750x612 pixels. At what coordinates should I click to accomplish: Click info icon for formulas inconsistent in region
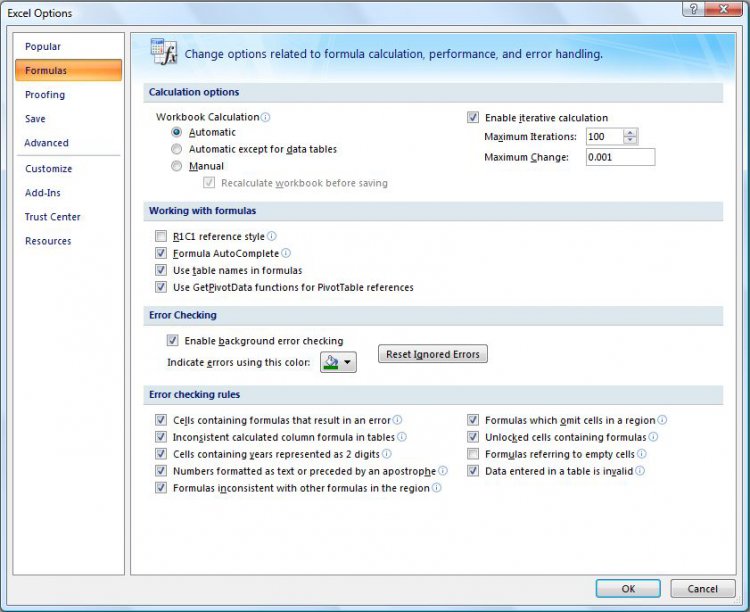tap(436, 488)
